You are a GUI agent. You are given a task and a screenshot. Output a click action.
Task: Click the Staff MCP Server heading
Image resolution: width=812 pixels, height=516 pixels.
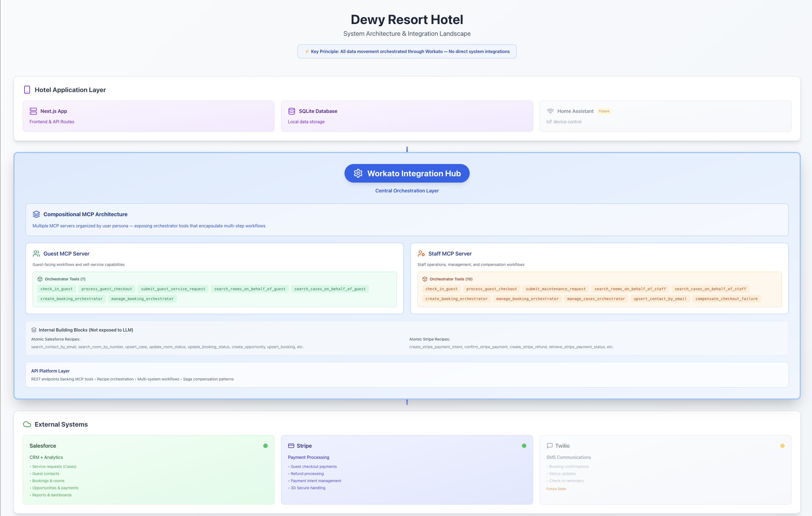point(450,253)
